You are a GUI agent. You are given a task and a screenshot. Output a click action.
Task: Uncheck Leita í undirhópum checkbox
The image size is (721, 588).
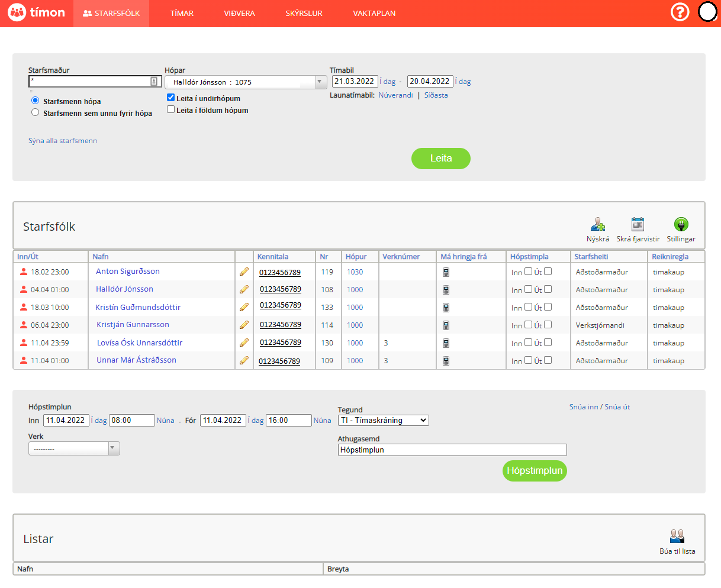171,98
